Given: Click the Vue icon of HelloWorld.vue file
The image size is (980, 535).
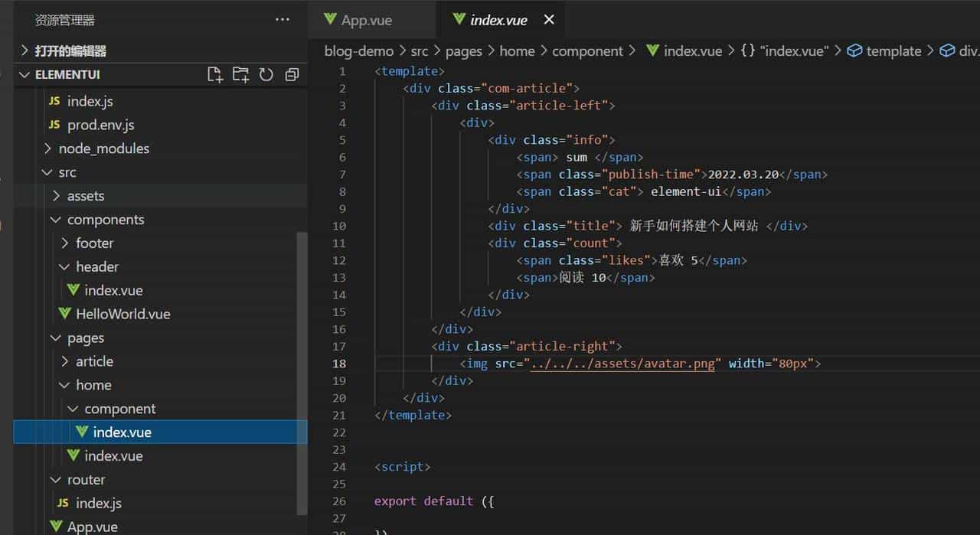Looking at the screenshot, I should click(65, 314).
